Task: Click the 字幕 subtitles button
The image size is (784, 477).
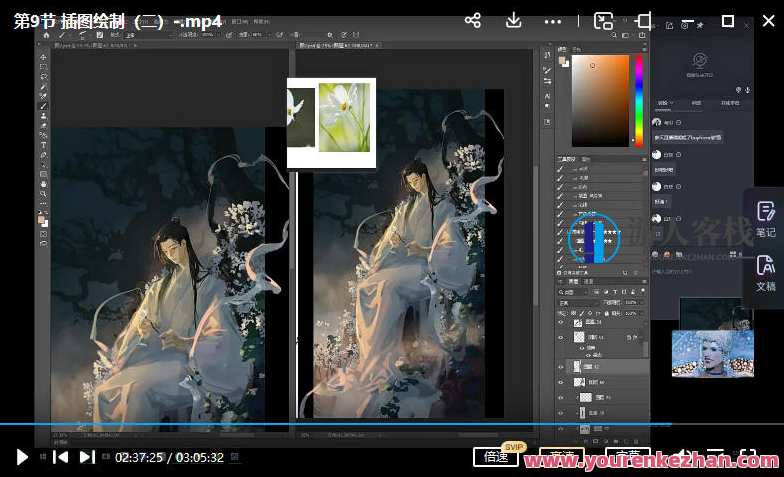Action: pos(628,456)
